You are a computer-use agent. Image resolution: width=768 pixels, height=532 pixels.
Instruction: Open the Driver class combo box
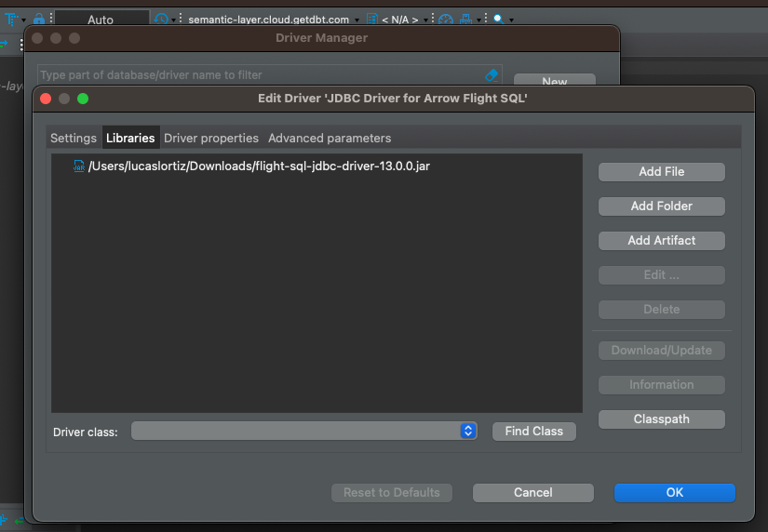(303, 432)
